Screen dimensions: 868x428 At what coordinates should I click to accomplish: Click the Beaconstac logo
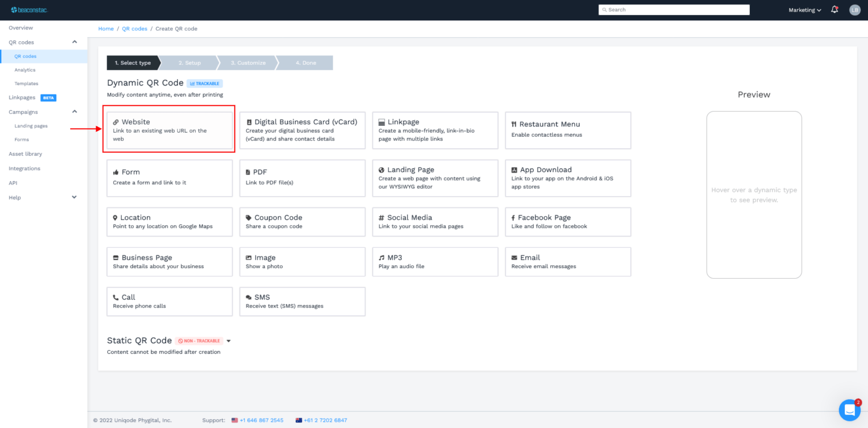pos(29,10)
